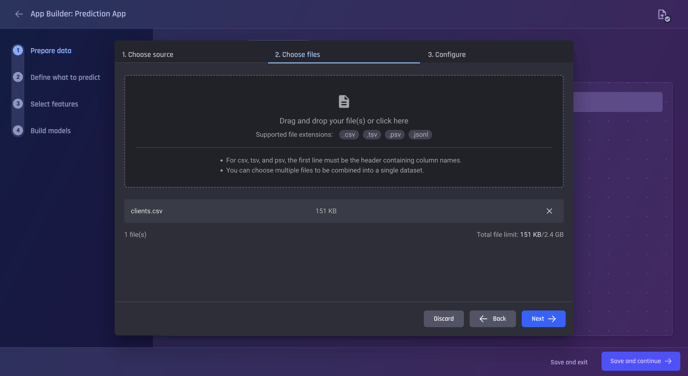Click the Discard button
This screenshot has height=376, width=688.
point(444,319)
